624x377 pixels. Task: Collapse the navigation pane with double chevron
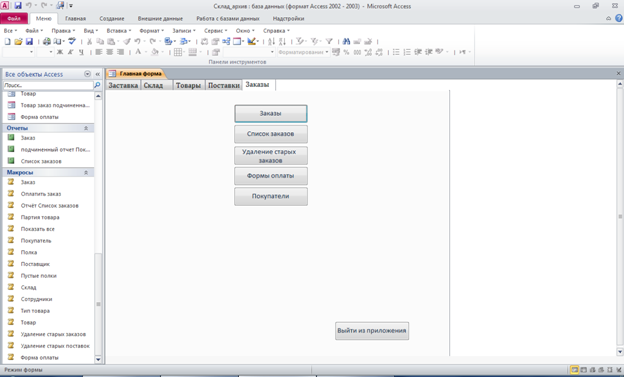(98, 74)
